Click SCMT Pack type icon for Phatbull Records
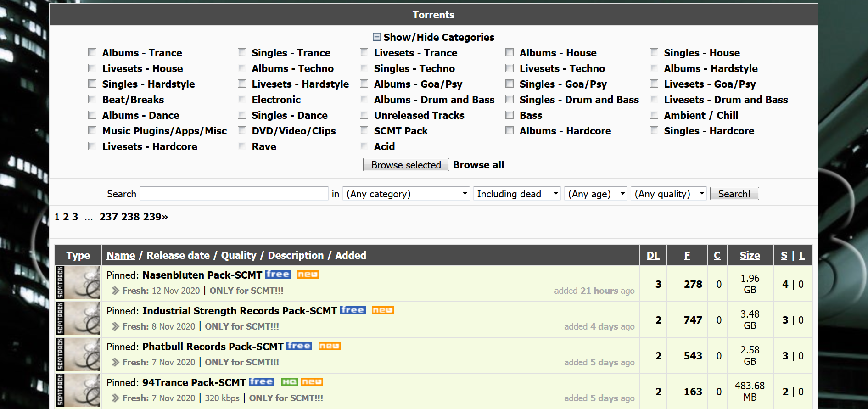 click(78, 355)
